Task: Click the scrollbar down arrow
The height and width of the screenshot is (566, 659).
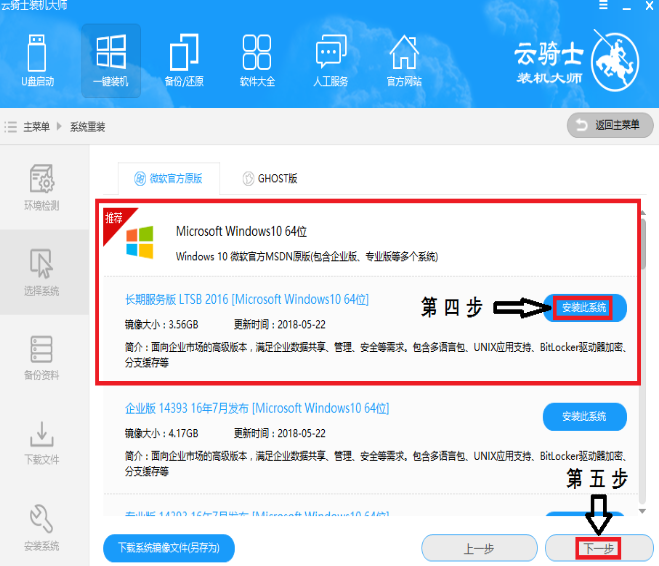Action: click(642, 511)
